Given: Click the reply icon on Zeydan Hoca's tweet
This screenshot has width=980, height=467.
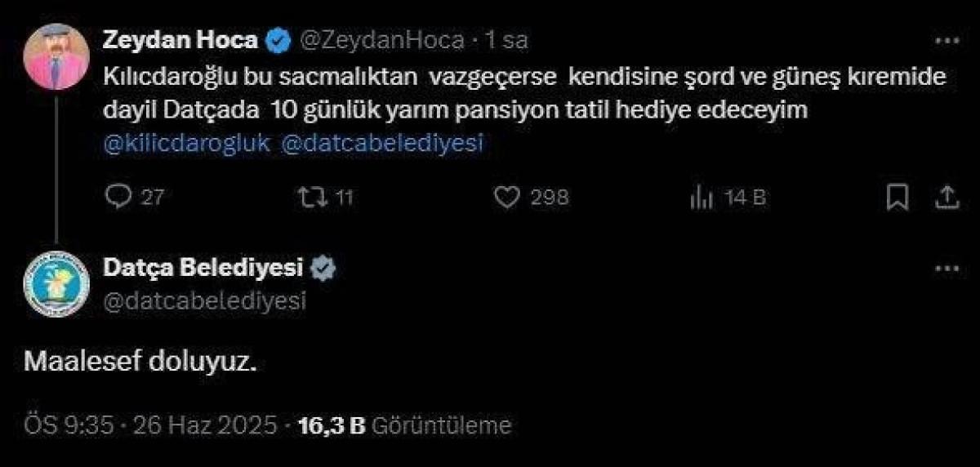Looking at the screenshot, I should coord(119,197).
